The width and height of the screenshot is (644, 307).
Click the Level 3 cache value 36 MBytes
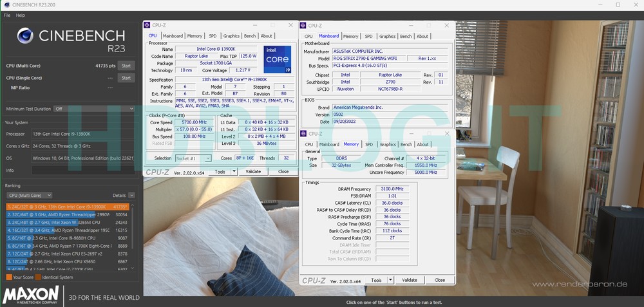(266, 144)
